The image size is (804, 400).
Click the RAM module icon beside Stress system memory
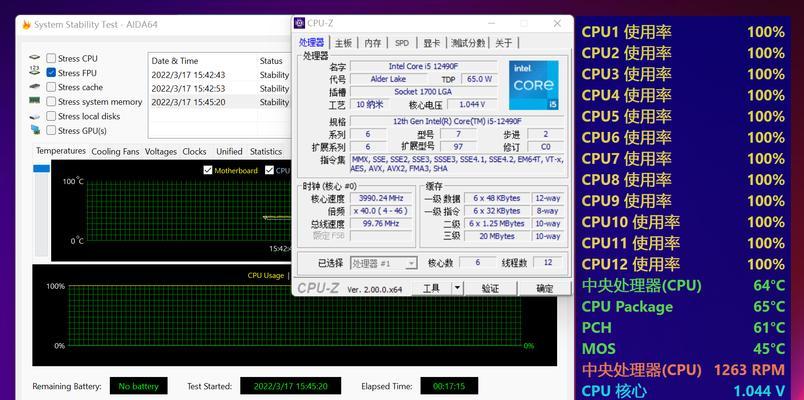click(x=34, y=101)
